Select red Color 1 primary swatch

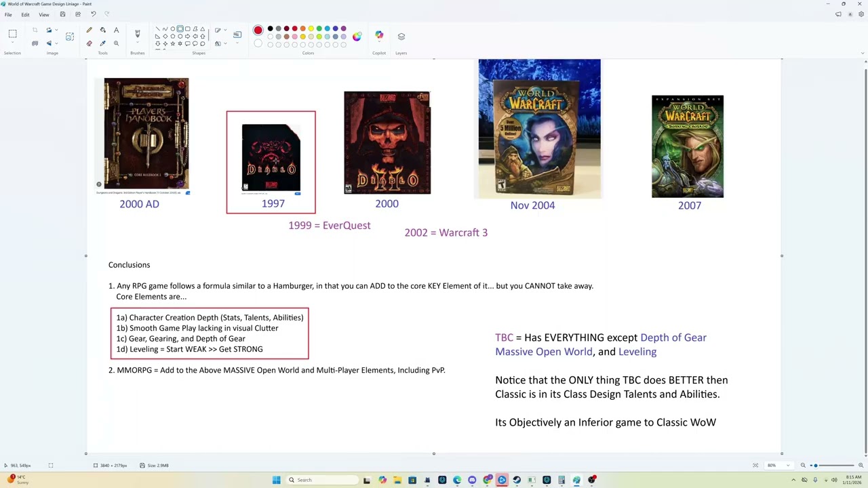click(x=258, y=30)
